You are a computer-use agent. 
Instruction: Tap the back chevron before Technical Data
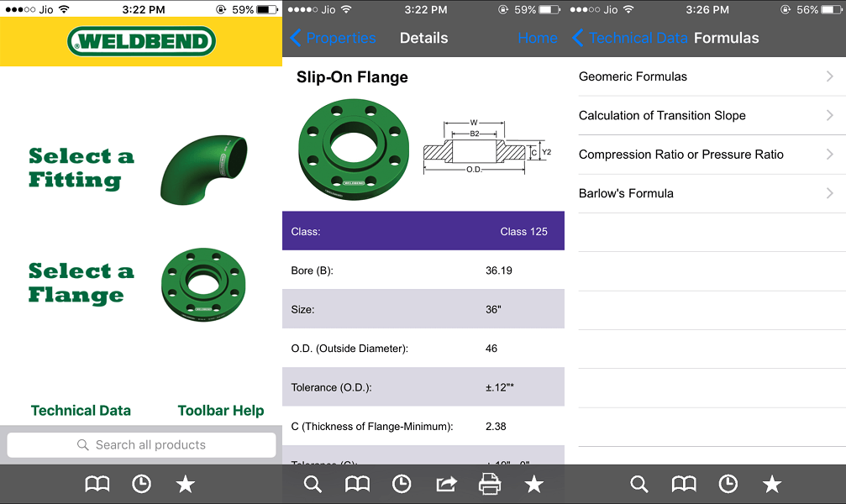click(577, 38)
